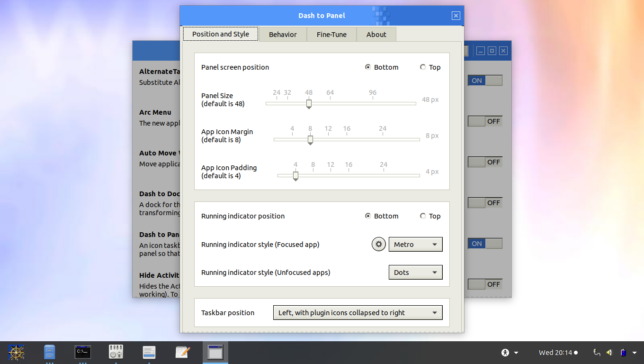
Task: Click 'Arc Menu' entry in extensions window
Action: (155, 112)
